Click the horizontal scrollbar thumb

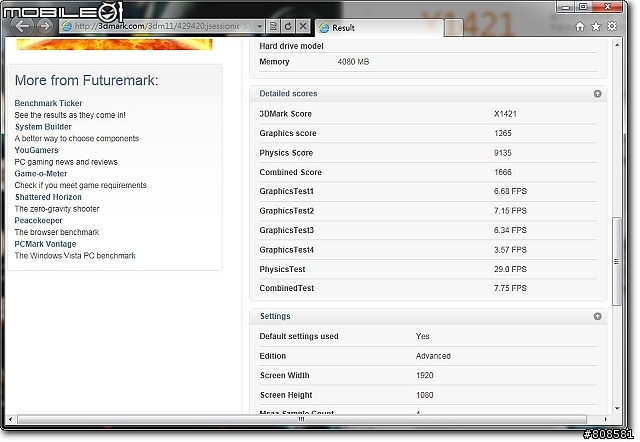point(302,419)
